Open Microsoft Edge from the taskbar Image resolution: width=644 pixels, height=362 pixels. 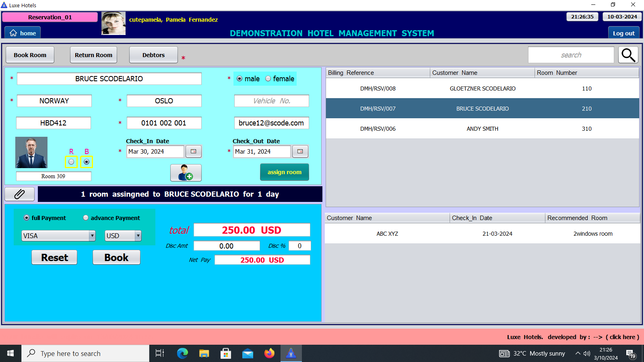click(182, 354)
